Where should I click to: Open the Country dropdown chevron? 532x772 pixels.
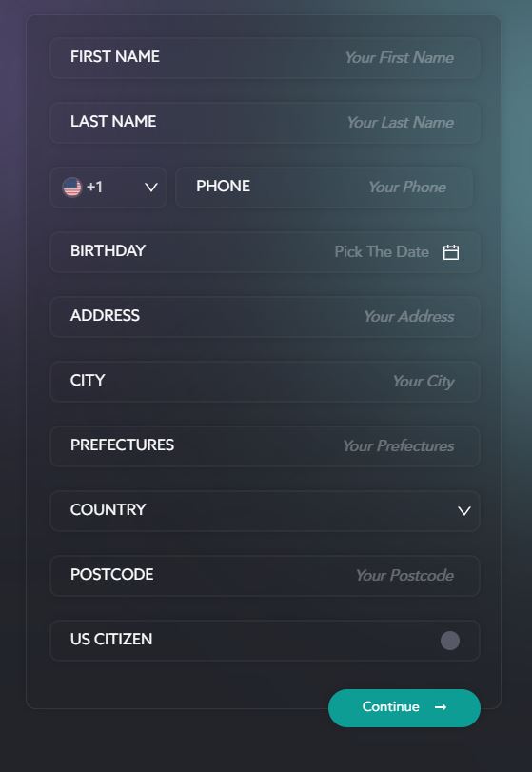[x=464, y=511]
